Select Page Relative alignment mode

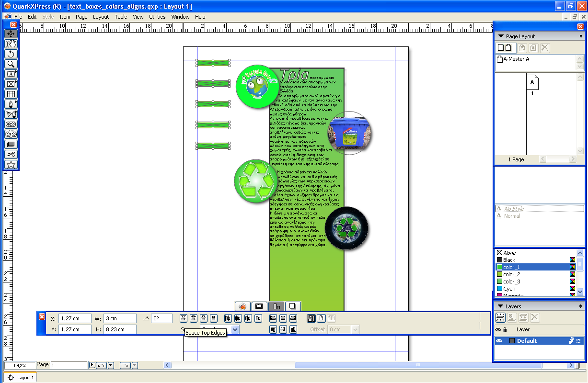322,318
